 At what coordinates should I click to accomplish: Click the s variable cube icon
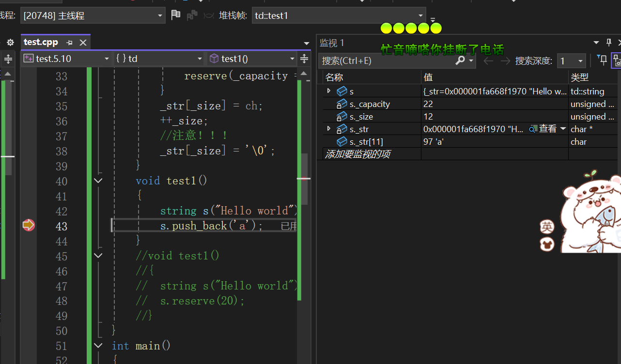(x=342, y=91)
